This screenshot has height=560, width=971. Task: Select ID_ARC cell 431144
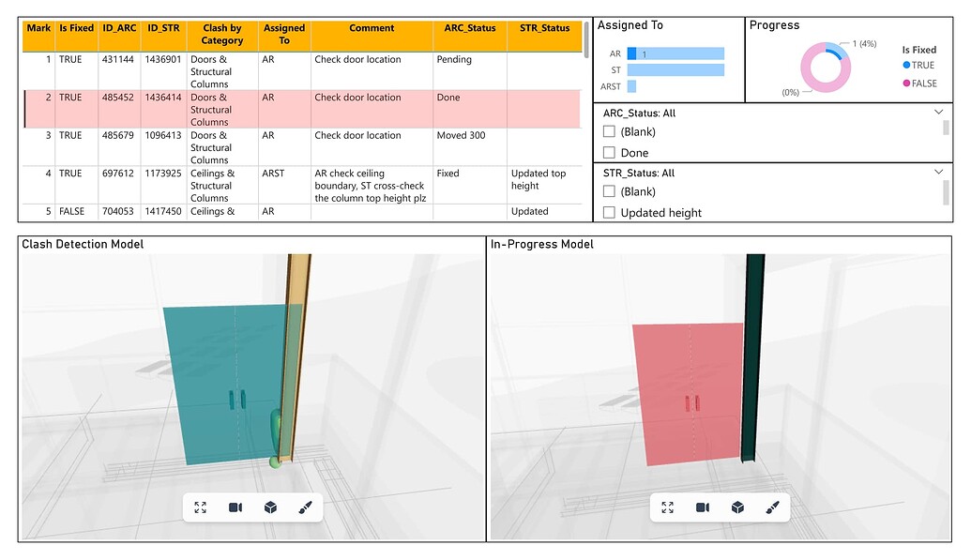coord(117,59)
